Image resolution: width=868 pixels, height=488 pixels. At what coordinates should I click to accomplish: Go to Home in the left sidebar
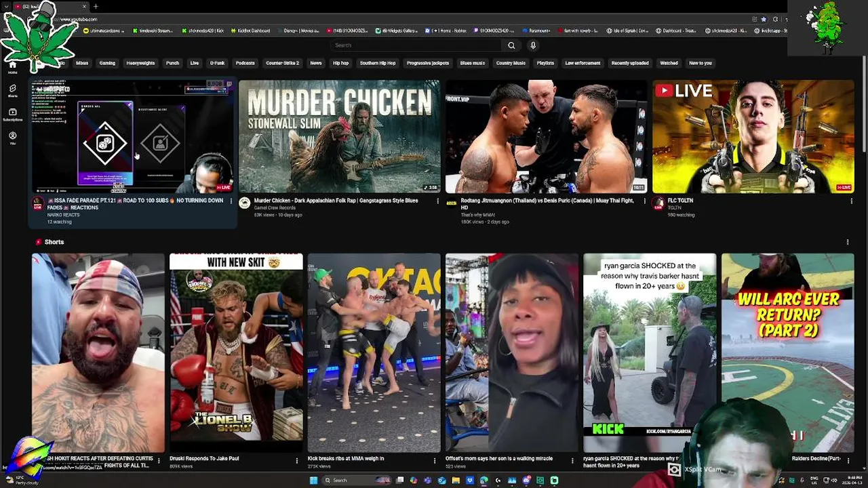tap(12, 67)
